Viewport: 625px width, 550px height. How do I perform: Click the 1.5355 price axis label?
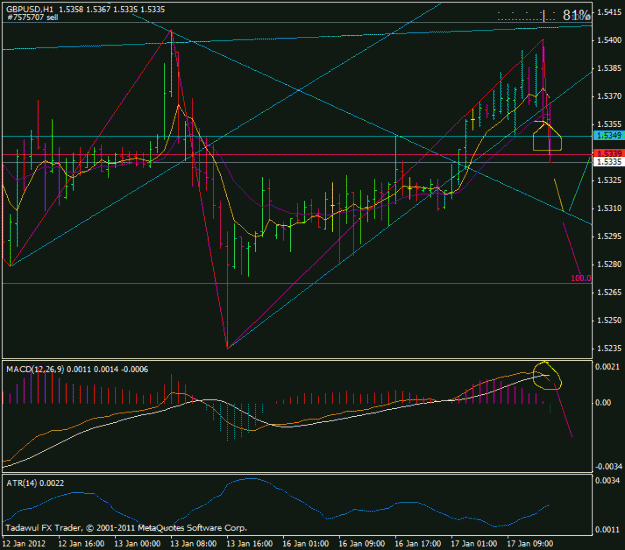(x=609, y=124)
